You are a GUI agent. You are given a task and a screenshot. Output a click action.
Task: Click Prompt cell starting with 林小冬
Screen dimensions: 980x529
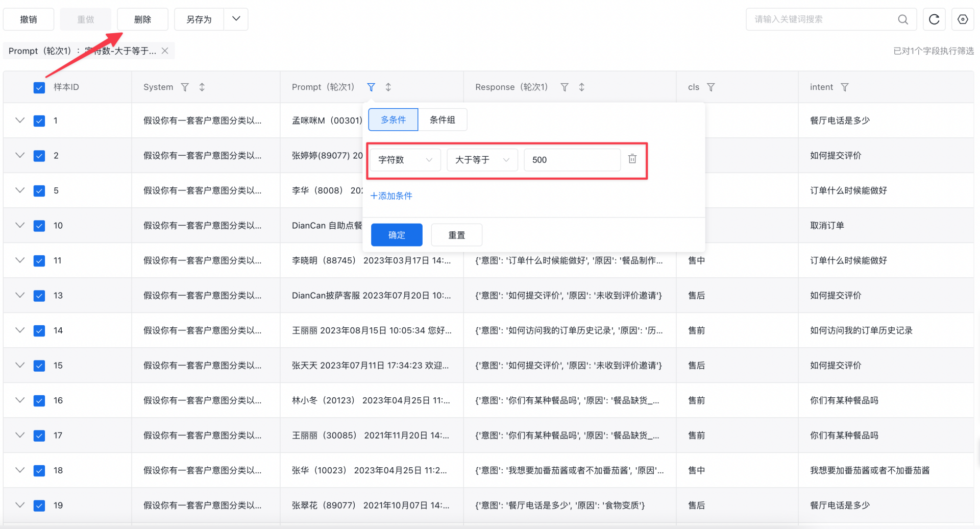tap(371, 400)
